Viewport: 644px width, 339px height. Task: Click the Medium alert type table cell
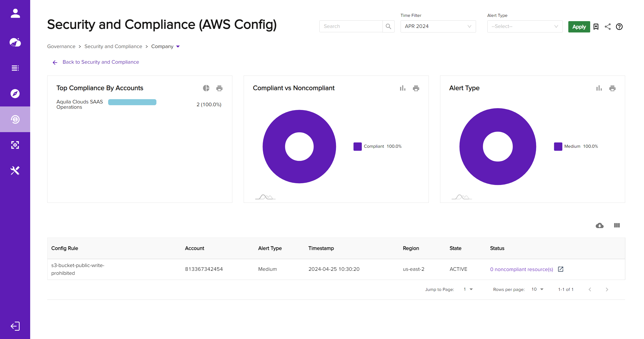click(267, 269)
